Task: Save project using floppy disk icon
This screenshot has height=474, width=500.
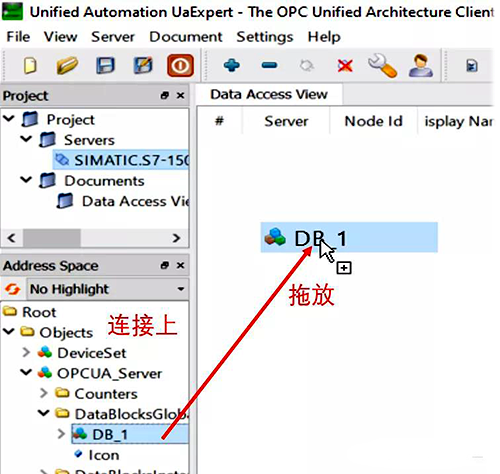Action: (x=105, y=65)
